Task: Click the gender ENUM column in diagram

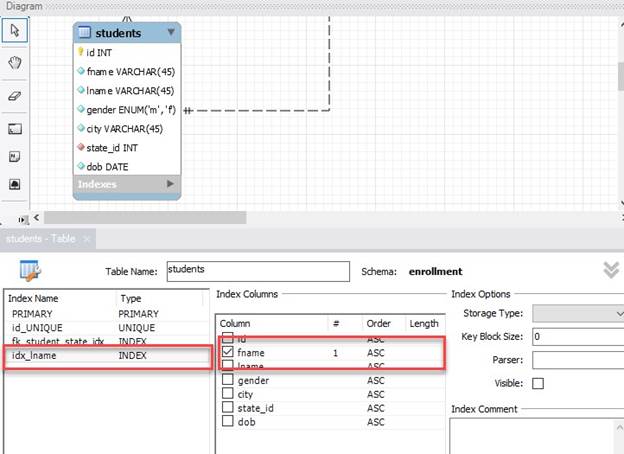Action: coord(131,110)
